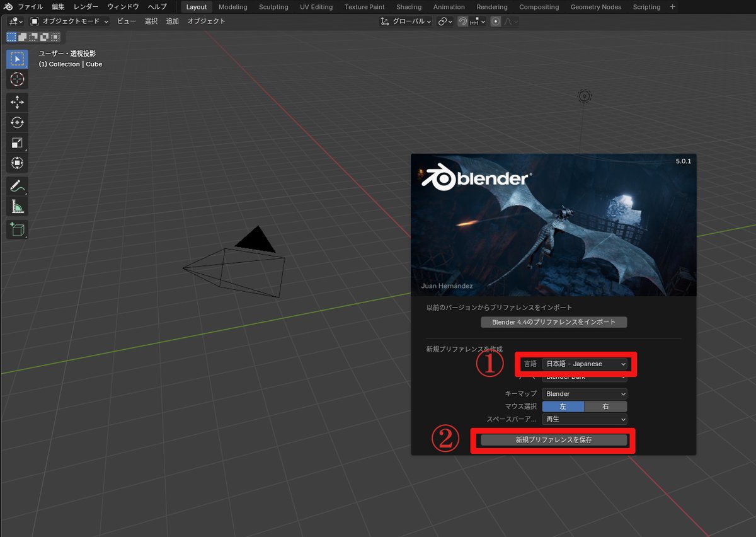This screenshot has height=537, width=756.
Task: Add a new workspace with plus icon
Action: click(x=672, y=7)
